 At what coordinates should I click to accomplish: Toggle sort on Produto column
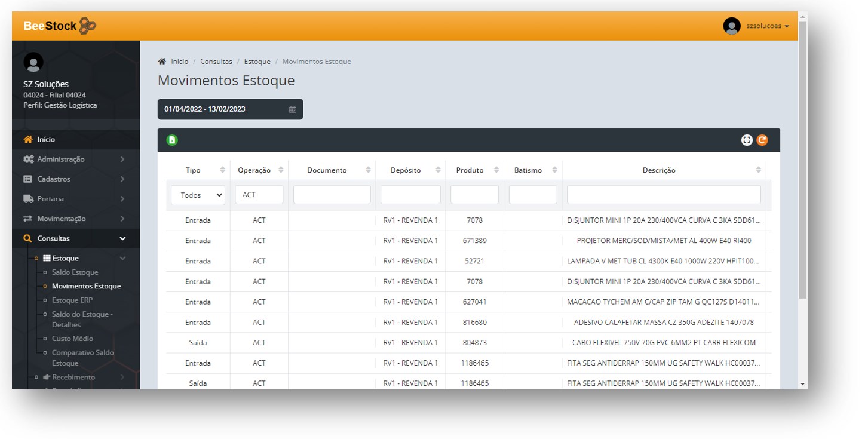pyautogui.click(x=496, y=170)
